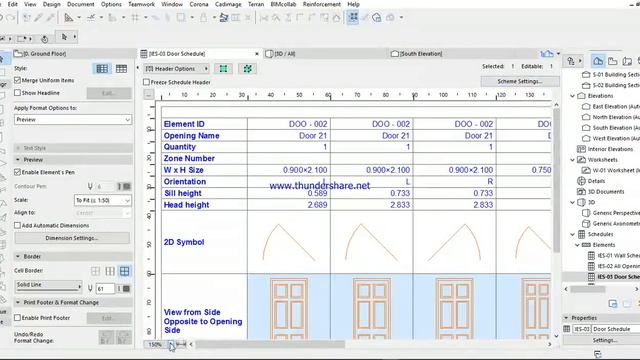Click the inject syringe icon in toolbar

coord(50,18)
